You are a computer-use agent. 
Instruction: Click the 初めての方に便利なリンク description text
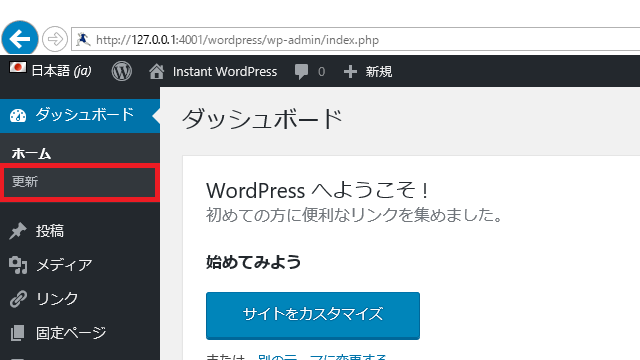point(355,215)
